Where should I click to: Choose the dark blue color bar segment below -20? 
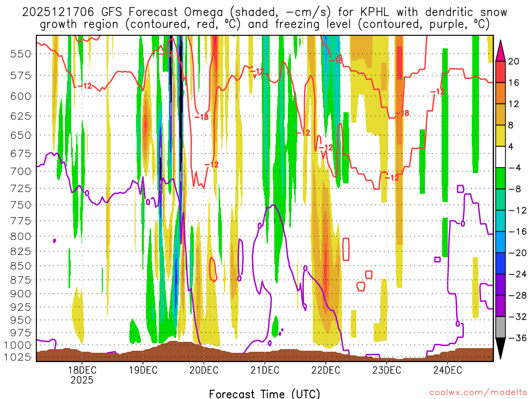point(500,263)
